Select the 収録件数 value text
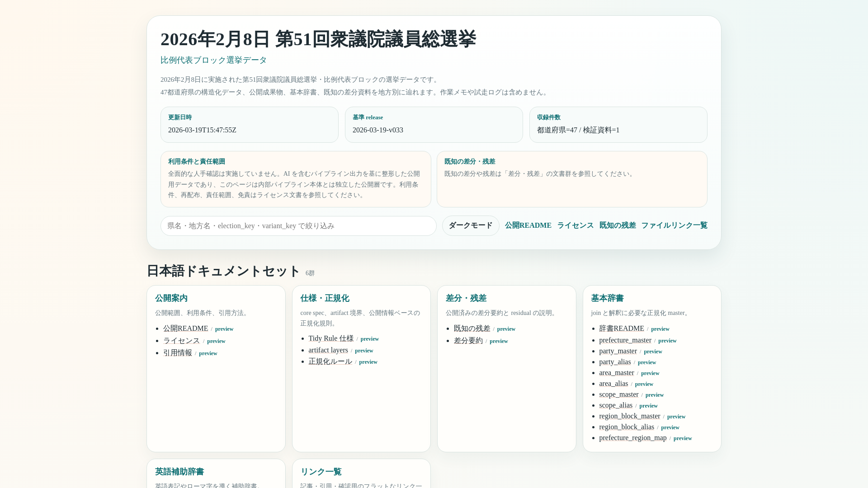 click(x=578, y=130)
